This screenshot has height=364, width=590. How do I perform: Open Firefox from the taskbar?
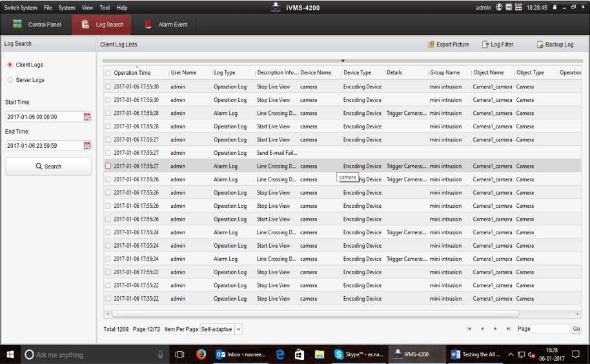[x=201, y=354]
